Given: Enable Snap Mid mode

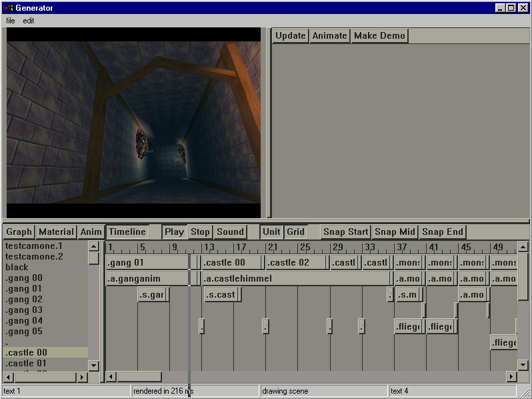Looking at the screenshot, I should (395, 232).
